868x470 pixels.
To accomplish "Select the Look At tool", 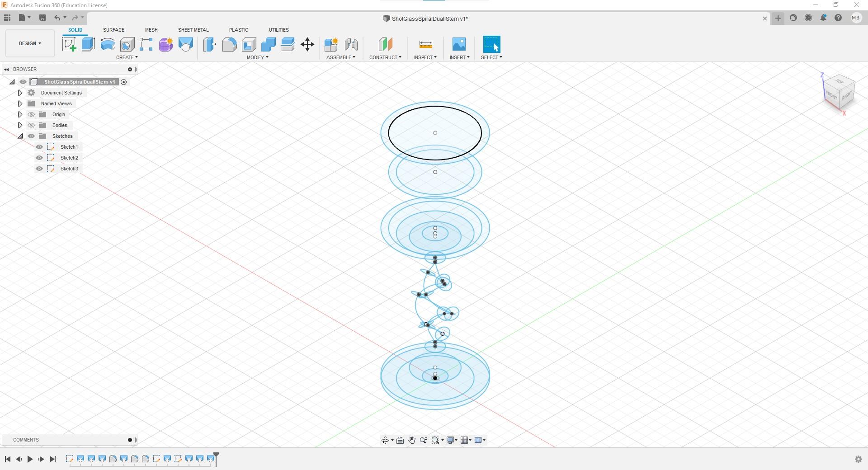I will (400, 440).
